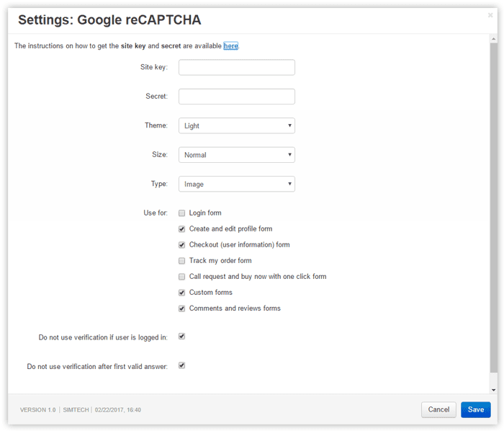Enable the Login form checkbox

pos(182,213)
